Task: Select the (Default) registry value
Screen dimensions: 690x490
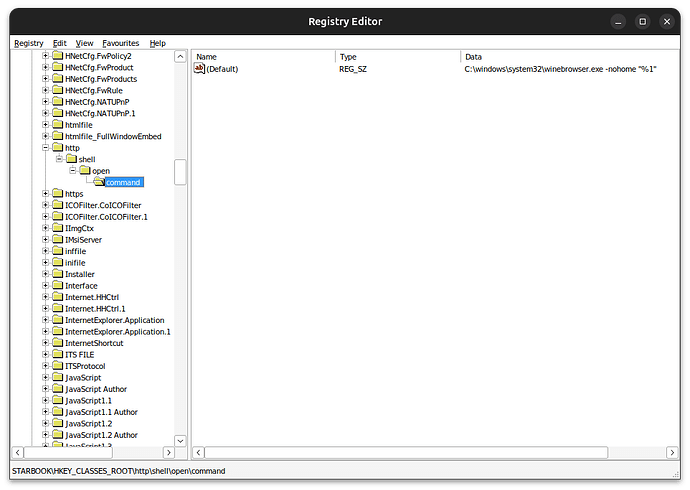Action: click(x=222, y=68)
